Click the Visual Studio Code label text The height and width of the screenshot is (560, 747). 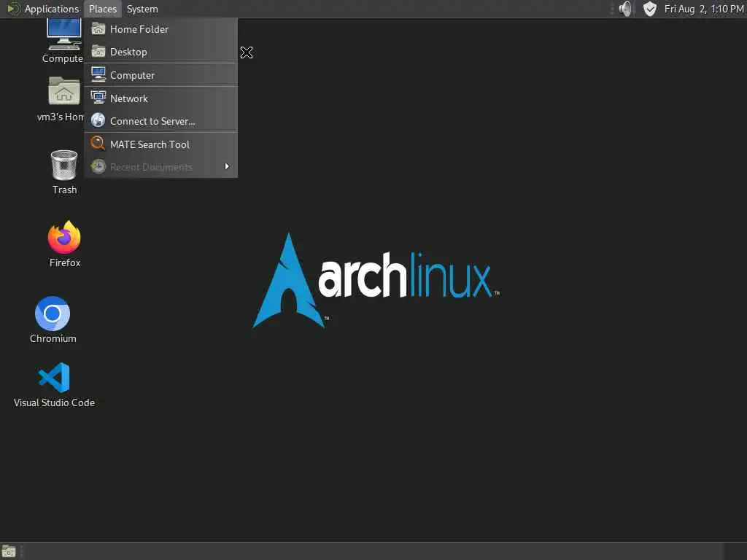coord(54,402)
